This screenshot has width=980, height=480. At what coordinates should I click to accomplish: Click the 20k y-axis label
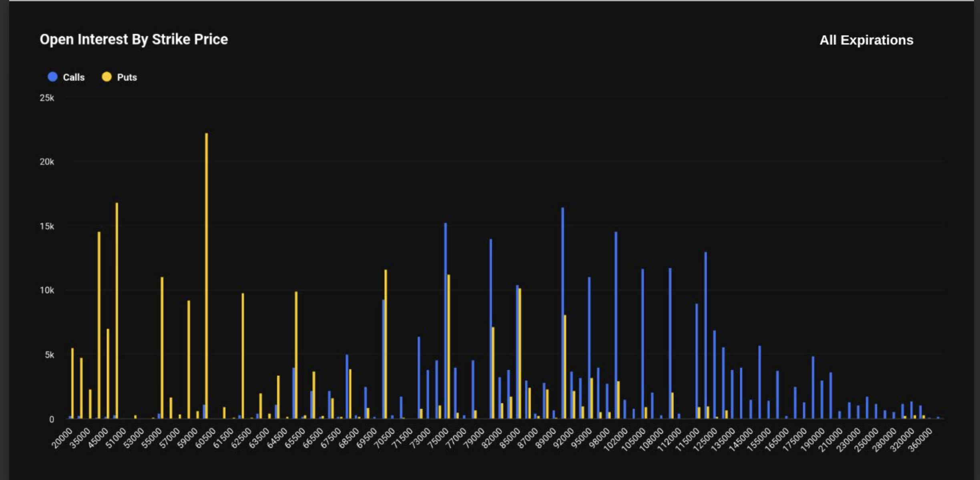47,162
